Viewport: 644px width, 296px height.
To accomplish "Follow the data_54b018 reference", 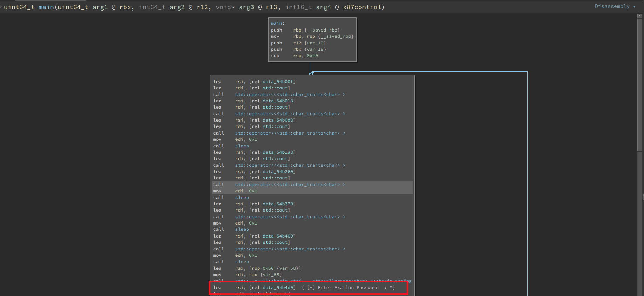I will pyautogui.click(x=278, y=101).
